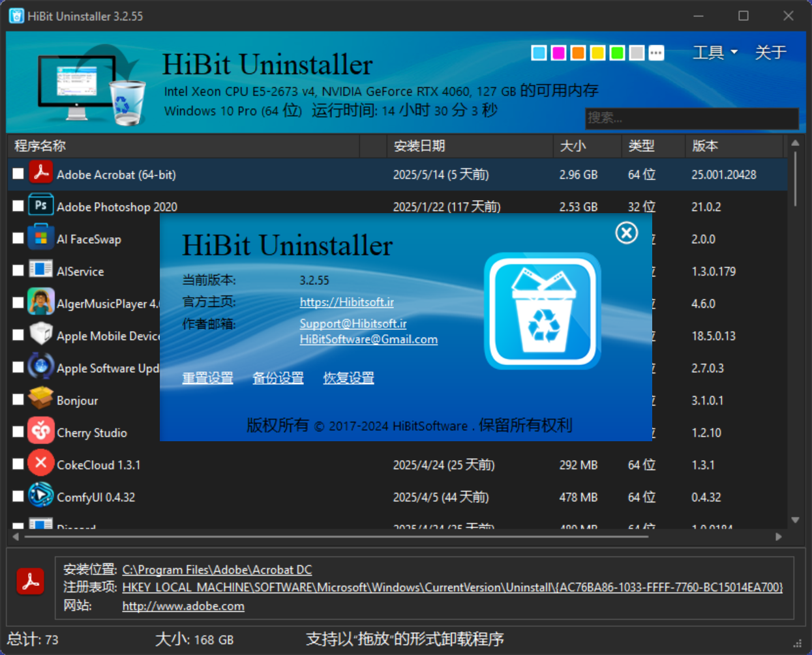Click the HiBit Uninstaller title bar icon
The width and height of the screenshot is (812, 655).
click(16, 16)
